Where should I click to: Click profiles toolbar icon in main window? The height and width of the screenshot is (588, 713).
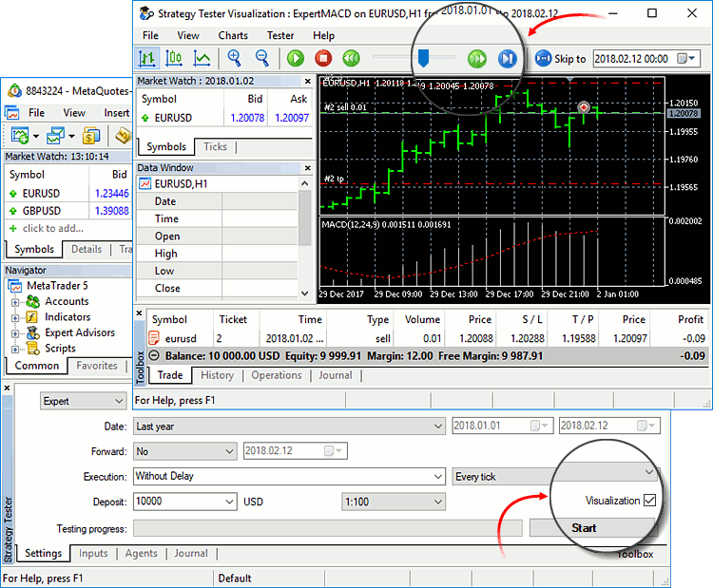[55, 136]
